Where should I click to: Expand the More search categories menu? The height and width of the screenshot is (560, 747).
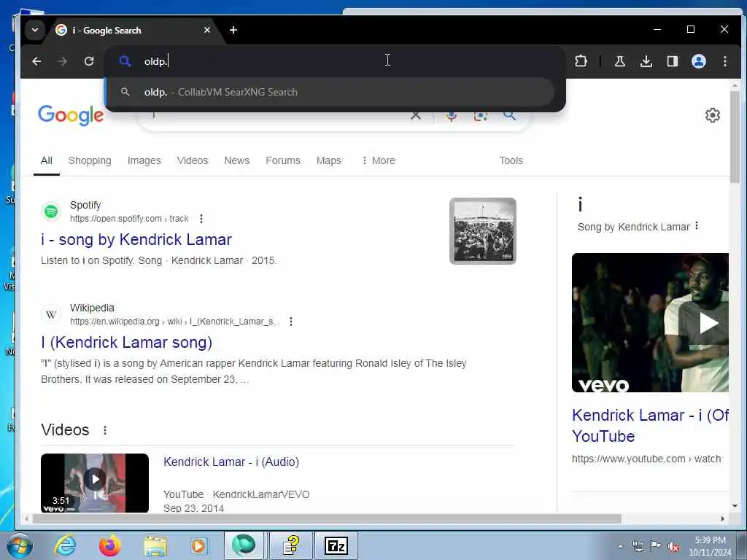click(x=379, y=160)
